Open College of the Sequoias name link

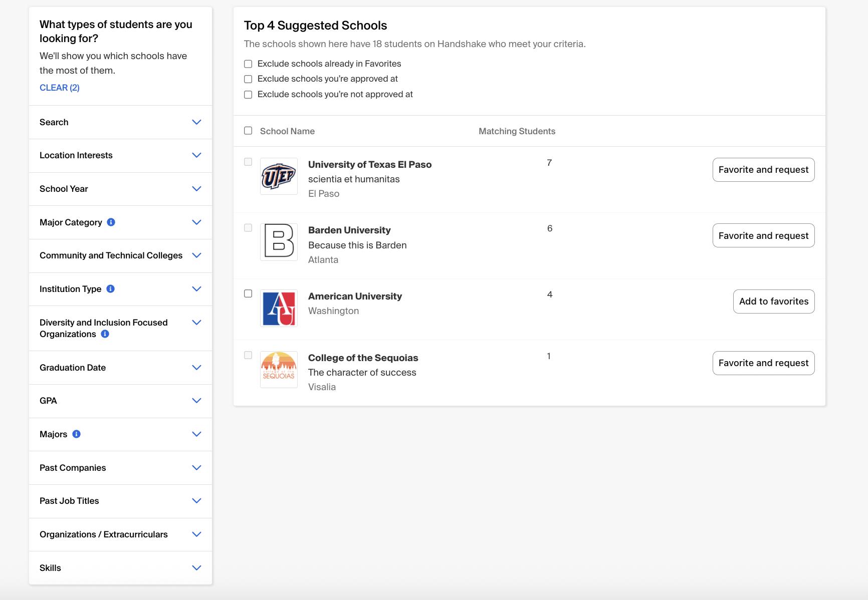363,358
